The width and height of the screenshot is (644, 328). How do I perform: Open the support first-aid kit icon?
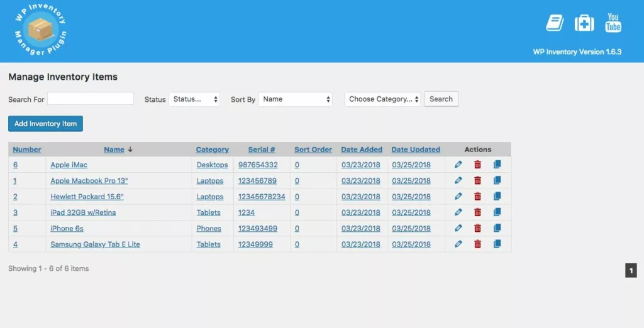[584, 23]
